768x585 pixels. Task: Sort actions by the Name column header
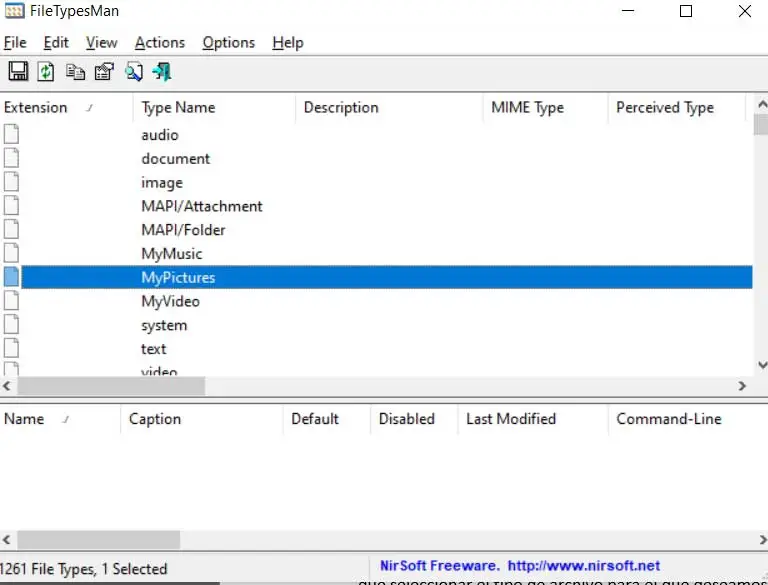point(60,419)
